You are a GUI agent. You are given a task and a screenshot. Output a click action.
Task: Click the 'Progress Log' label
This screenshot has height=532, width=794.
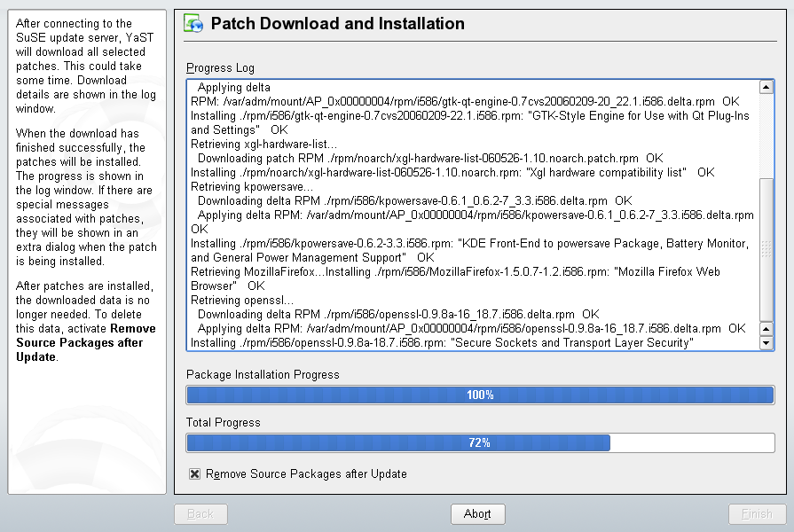coord(220,67)
